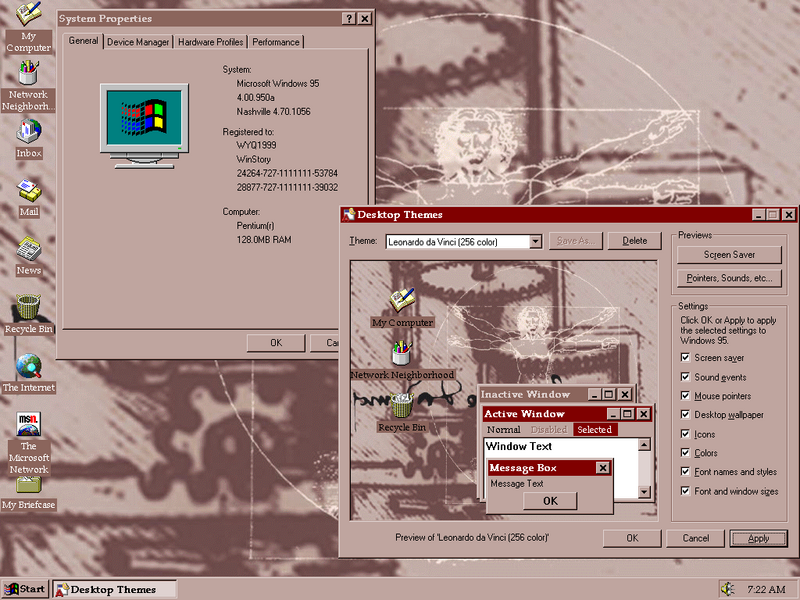Viewport: 800px width, 600px height.
Task: Click the Selected menu item in the preview
Action: coord(595,429)
